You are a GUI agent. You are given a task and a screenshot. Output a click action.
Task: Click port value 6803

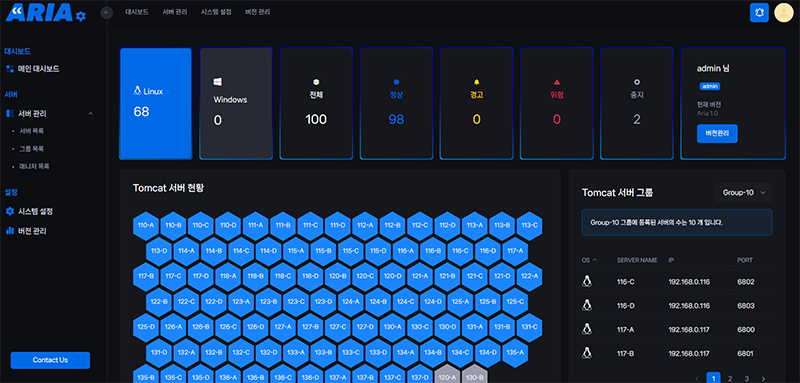pos(745,306)
